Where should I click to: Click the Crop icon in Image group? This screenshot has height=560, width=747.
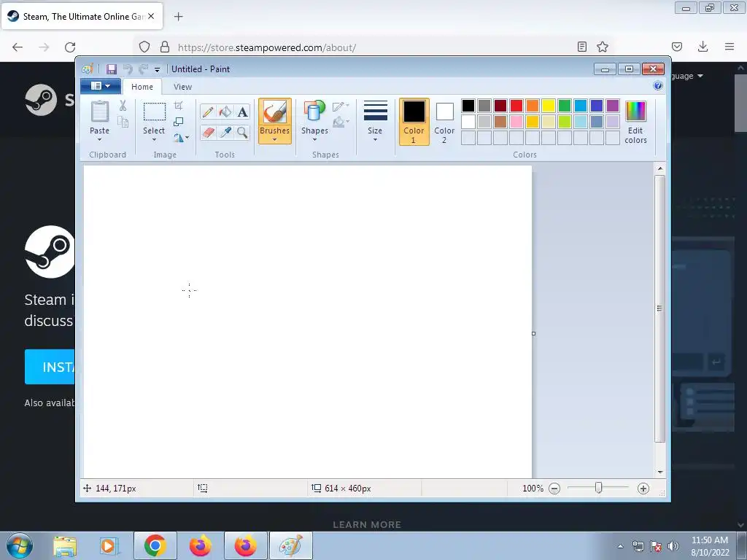(178, 106)
